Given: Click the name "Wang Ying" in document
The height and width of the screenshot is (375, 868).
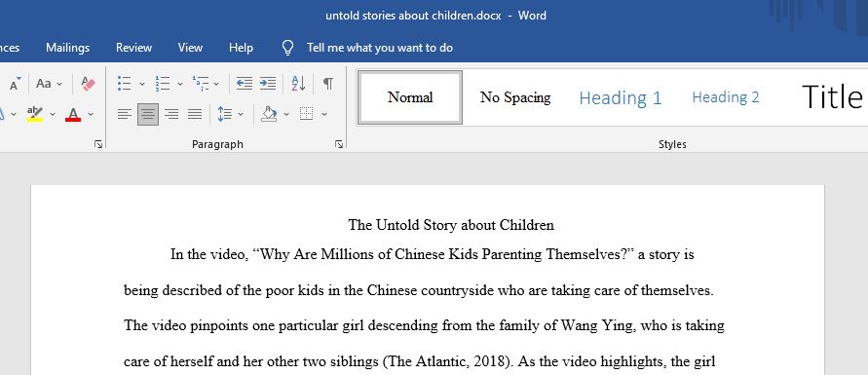Looking at the screenshot, I should pos(597,325).
